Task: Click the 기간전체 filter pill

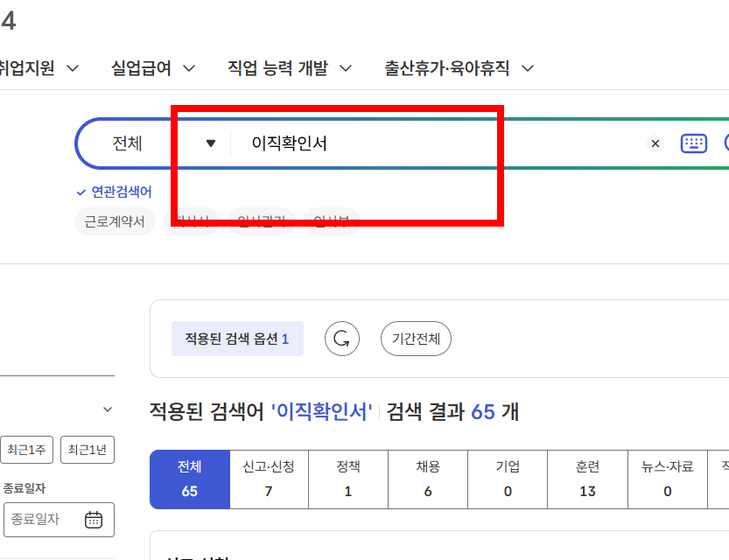Action: (x=416, y=339)
